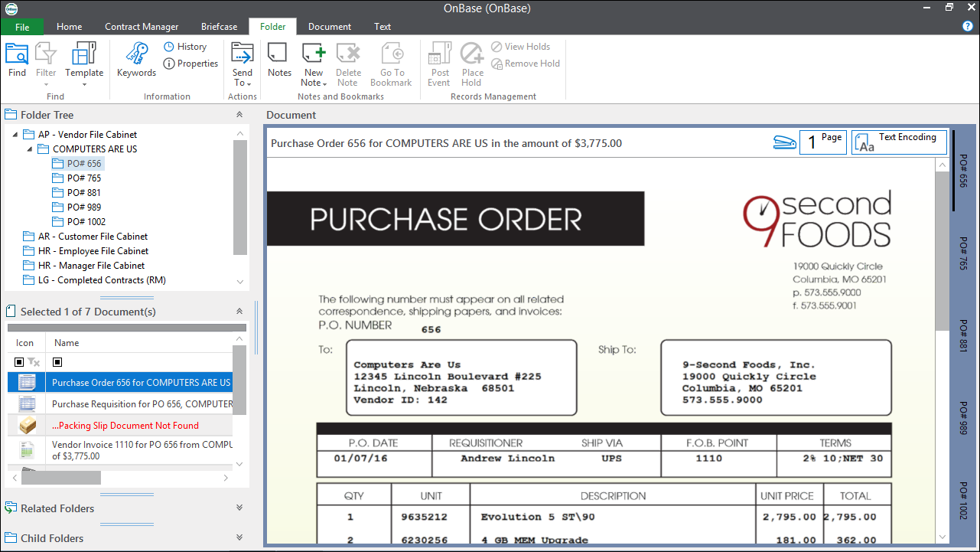
Task: Click the New Note icon
Action: [x=314, y=54]
